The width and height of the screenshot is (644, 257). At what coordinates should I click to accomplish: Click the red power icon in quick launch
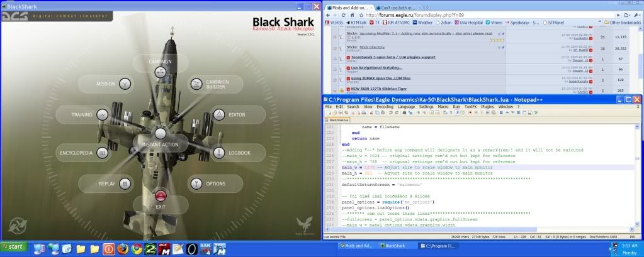pyautogui.click(x=108, y=248)
